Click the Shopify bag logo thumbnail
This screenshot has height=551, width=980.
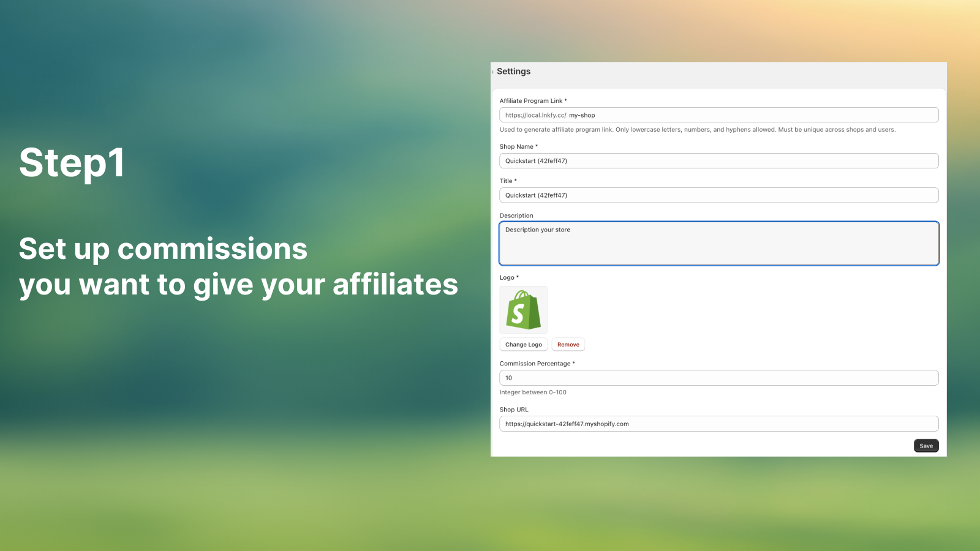[x=523, y=310]
